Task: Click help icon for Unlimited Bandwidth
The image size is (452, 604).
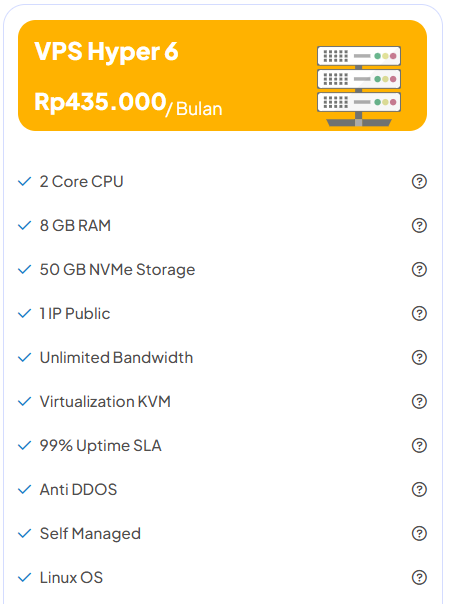Action: [x=419, y=357]
